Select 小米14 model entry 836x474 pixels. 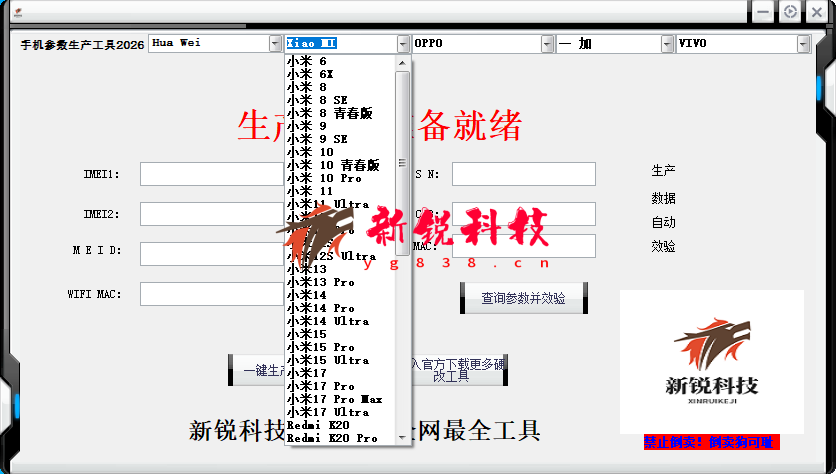(340, 295)
